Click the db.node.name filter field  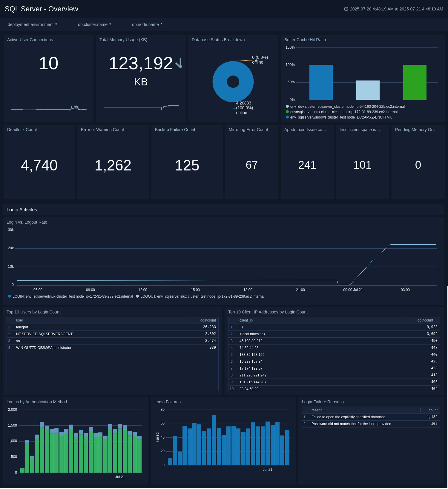click(168, 25)
